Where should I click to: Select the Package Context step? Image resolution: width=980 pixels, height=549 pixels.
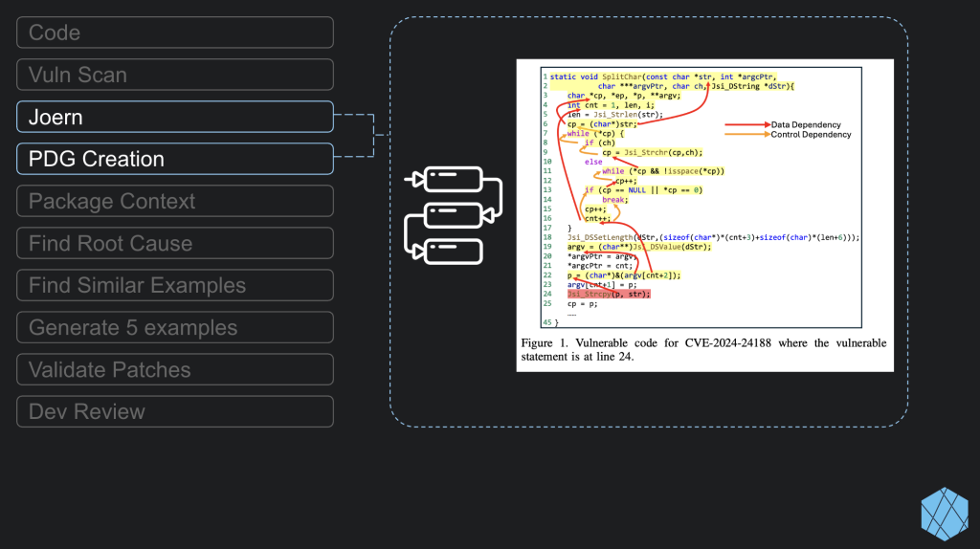click(x=175, y=201)
